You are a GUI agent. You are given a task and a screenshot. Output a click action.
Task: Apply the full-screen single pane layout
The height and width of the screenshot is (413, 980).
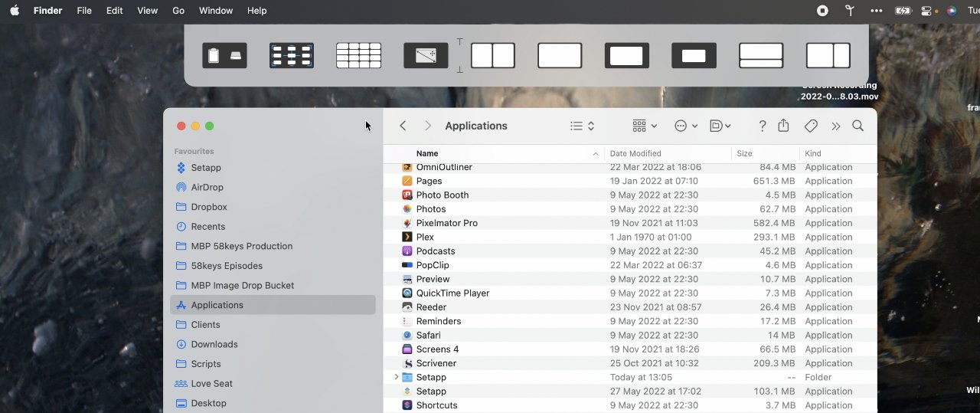click(x=560, y=56)
